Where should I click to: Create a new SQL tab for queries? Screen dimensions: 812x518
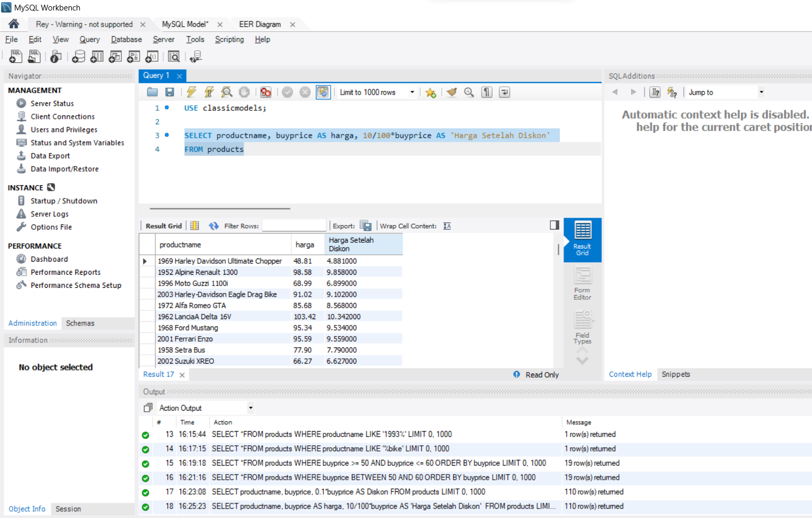16,57
